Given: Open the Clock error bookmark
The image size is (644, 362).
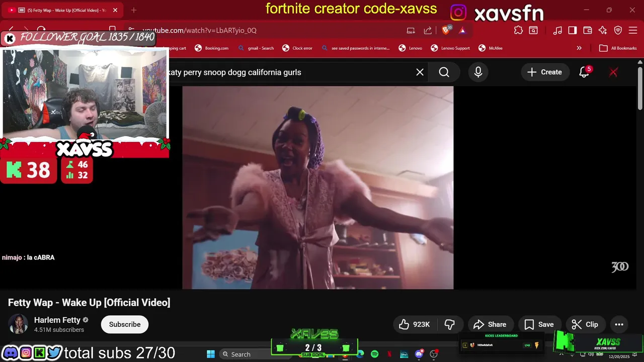Looking at the screenshot, I should (x=297, y=48).
